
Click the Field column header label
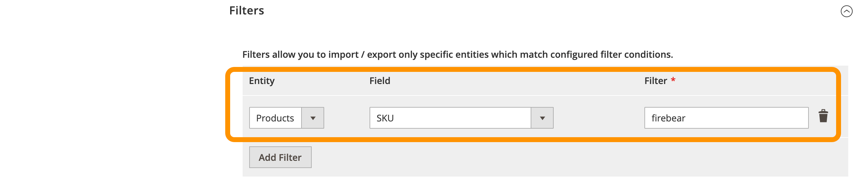379,81
